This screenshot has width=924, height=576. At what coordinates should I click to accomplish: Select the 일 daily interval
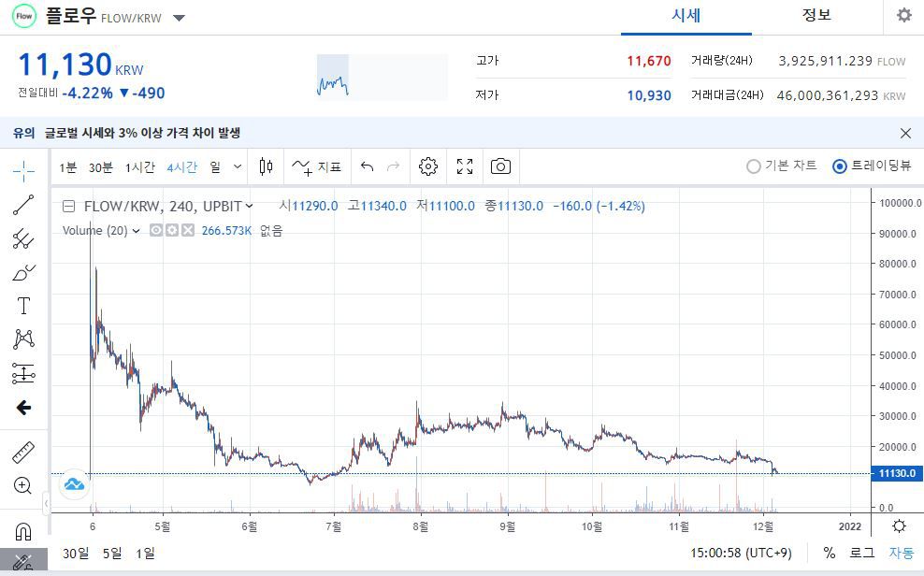click(x=215, y=168)
